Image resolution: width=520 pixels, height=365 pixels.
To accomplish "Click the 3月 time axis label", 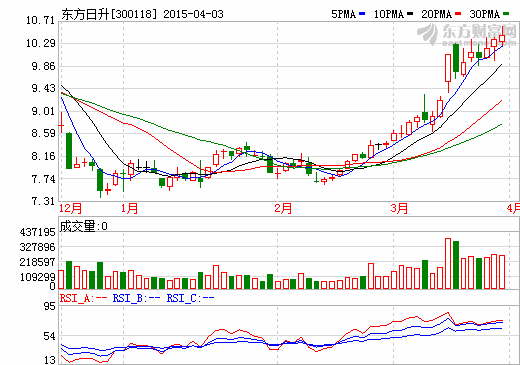I will click(399, 209).
